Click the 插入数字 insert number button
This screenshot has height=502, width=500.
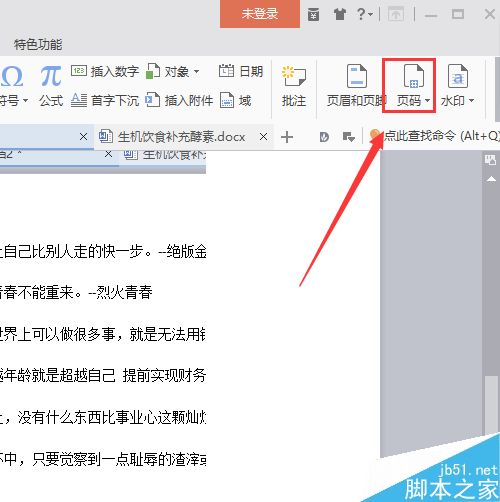point(105,71)
